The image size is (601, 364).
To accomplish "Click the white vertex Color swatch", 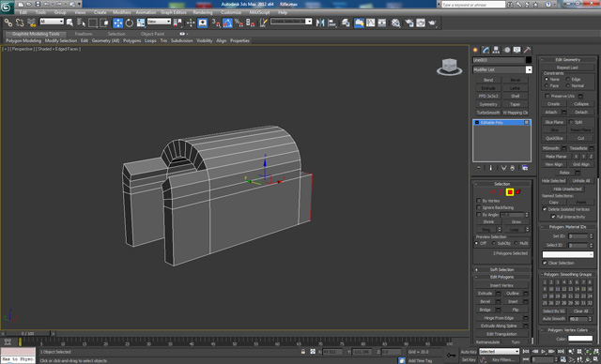I will point(580,339).
